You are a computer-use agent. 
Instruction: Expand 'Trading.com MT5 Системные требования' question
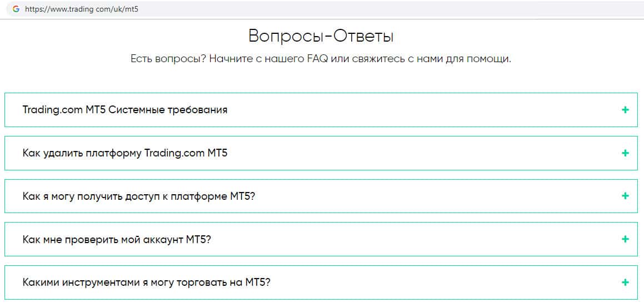[125, 110]
